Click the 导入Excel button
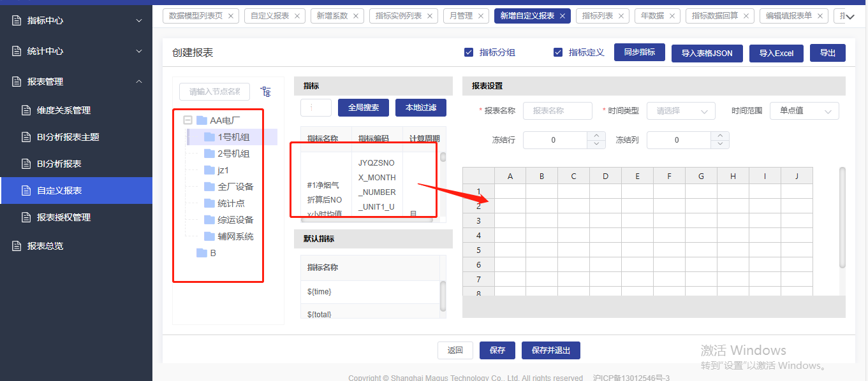 point(776,54)
